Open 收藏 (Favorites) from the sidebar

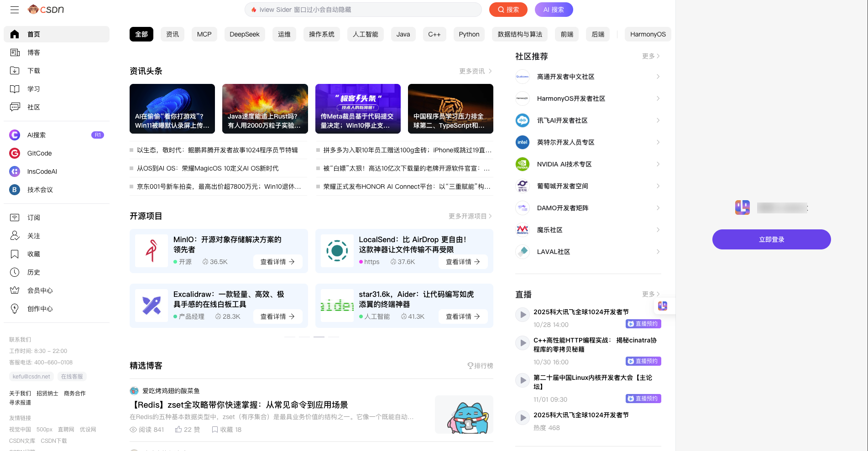14,254
